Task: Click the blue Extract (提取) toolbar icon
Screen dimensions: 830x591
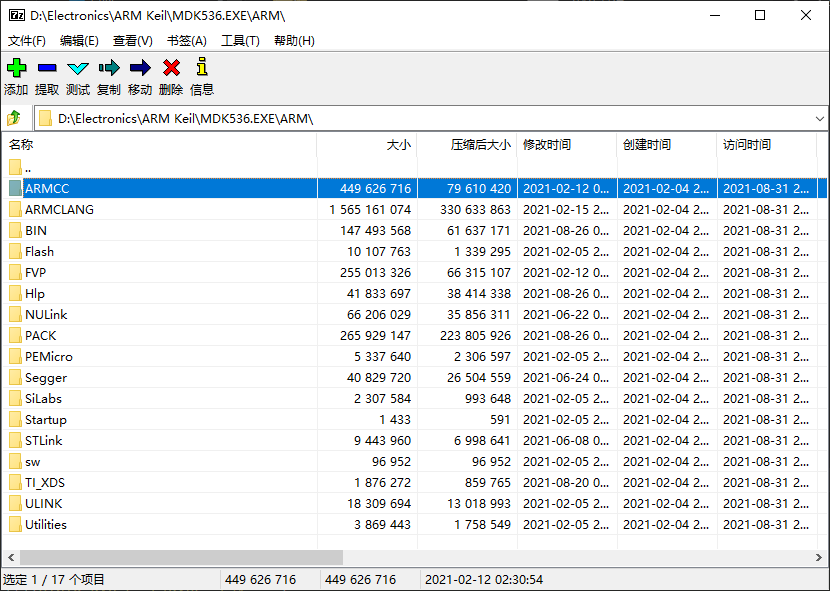Action: tap(47, 68)
